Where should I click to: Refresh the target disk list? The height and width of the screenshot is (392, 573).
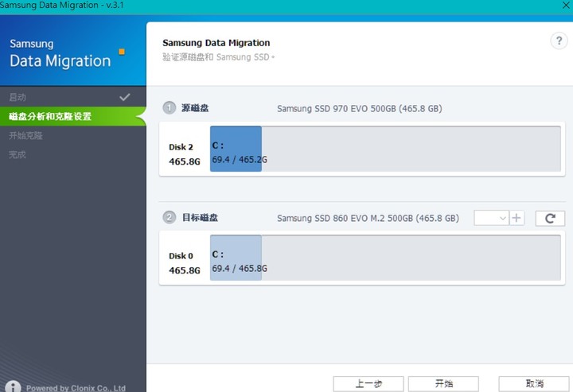550,219
